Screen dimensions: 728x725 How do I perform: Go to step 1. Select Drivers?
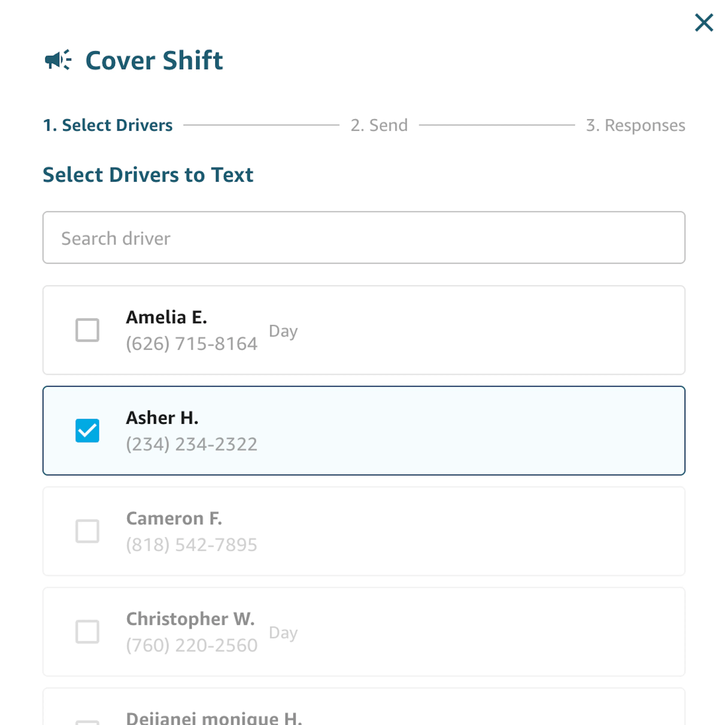click(x=108, y=125)
